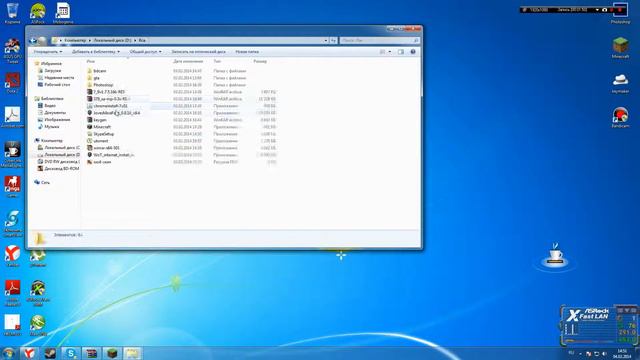
Task: Open the Добавить в библиотеку dropdown
Action: pyautogui.click(x=96, y=52)
